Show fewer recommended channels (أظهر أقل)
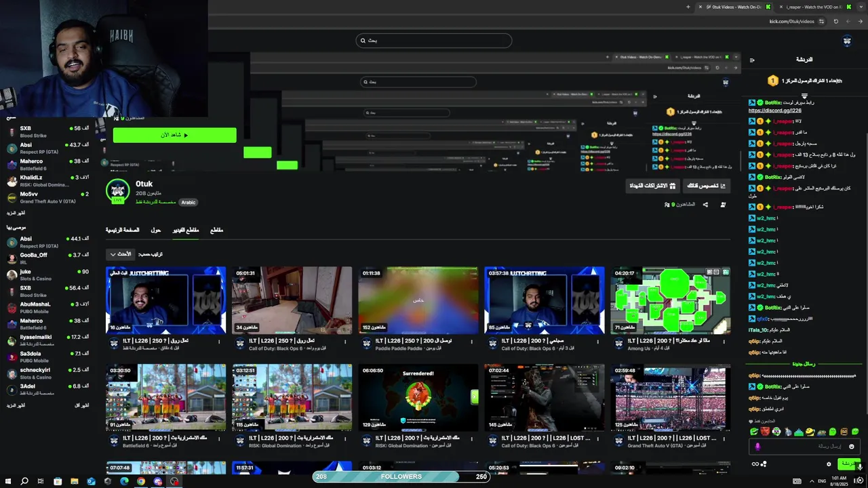Image resolution: width=868 pixels, height=488 pixels. pos(81,405)
